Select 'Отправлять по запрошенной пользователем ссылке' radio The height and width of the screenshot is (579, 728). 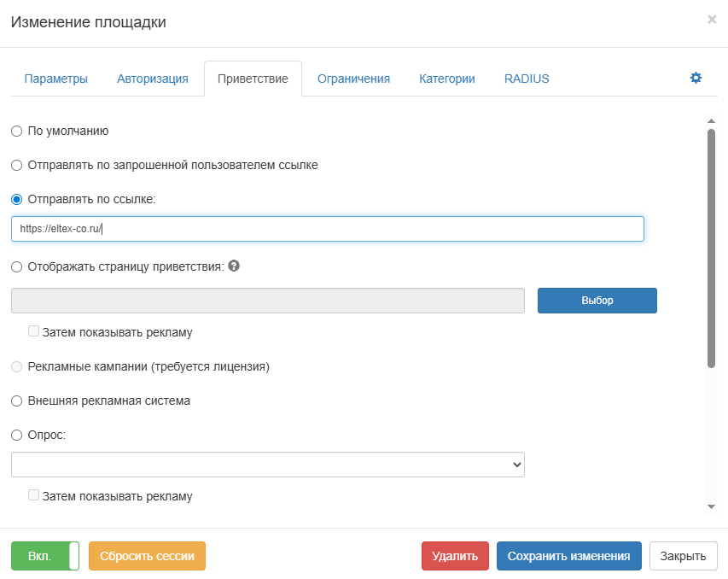(17, 165)
